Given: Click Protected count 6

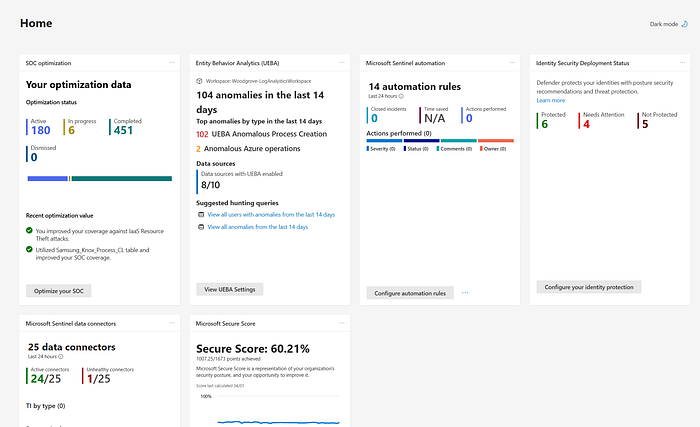Looking at the screenshot, I should tap(545, 124).
